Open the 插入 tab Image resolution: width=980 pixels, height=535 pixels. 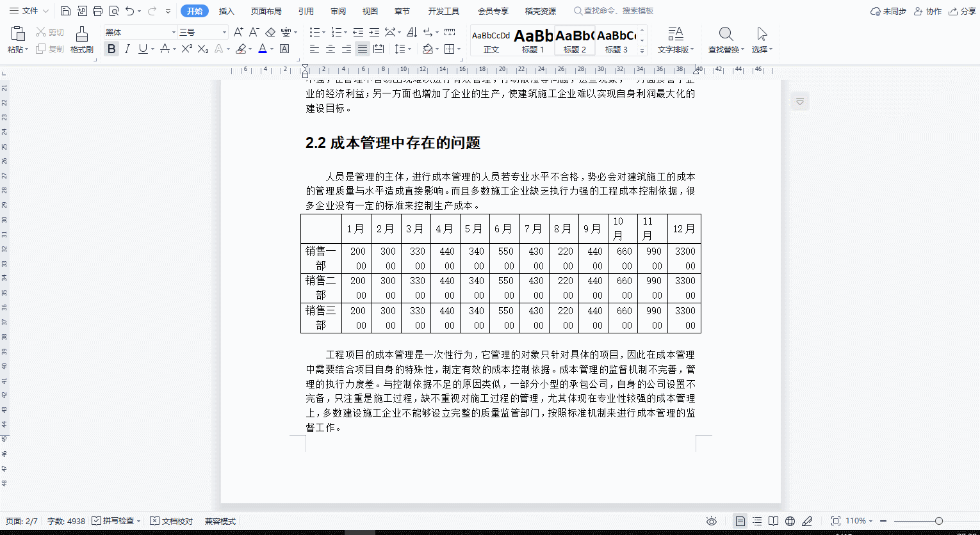point(227,11)
